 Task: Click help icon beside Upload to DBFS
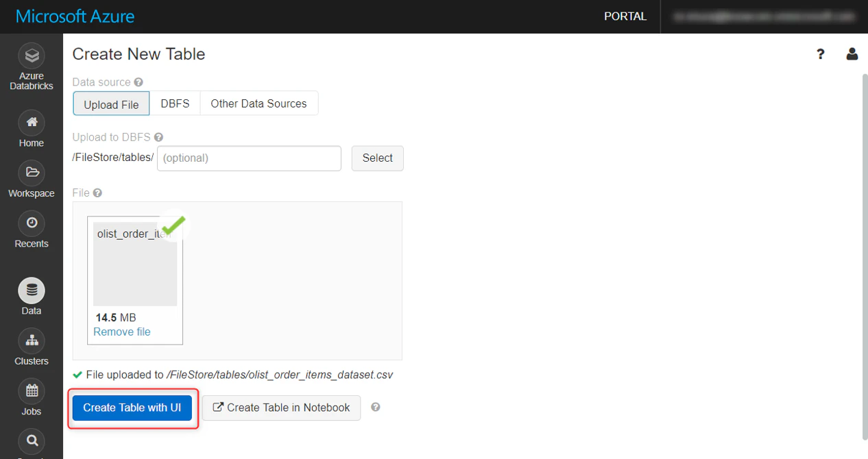click(158, 137)
